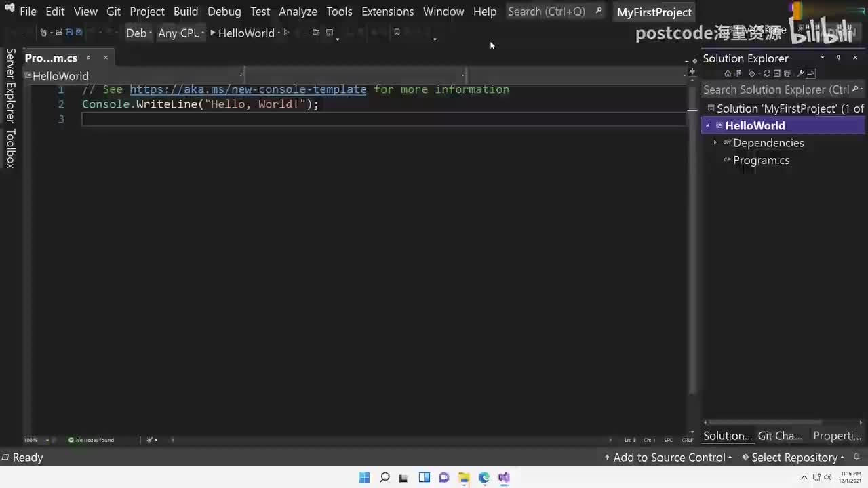Select Program.cs in Solution Explorer
The width and height of the screenshot is (868, 488).
point(761,160)
